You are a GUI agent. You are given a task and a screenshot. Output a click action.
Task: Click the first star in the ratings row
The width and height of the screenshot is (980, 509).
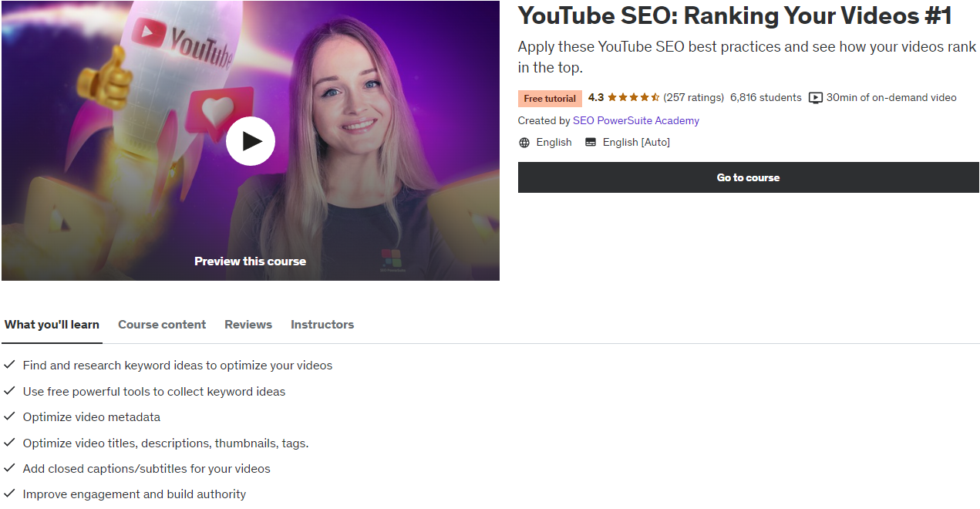coord(614,97)
